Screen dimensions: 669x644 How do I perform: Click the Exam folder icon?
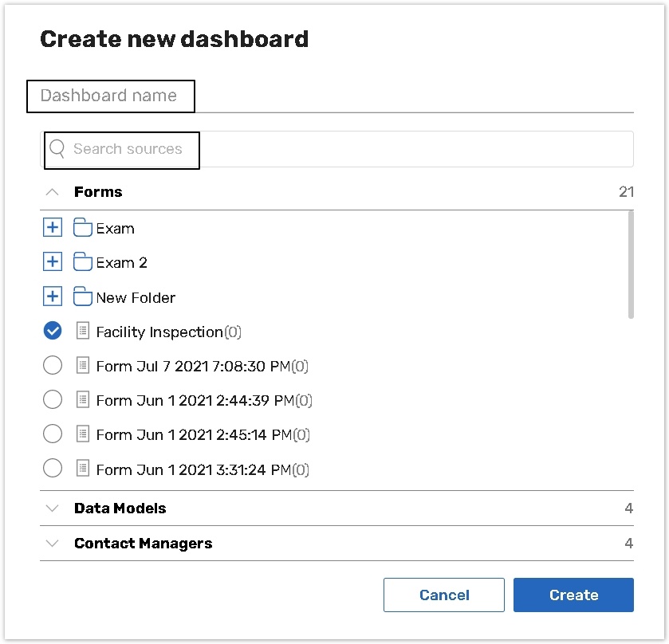(x=82, y=229)
